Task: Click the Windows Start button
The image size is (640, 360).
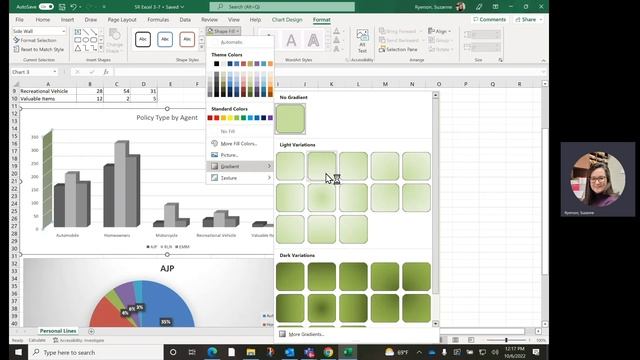Action: 18,352
